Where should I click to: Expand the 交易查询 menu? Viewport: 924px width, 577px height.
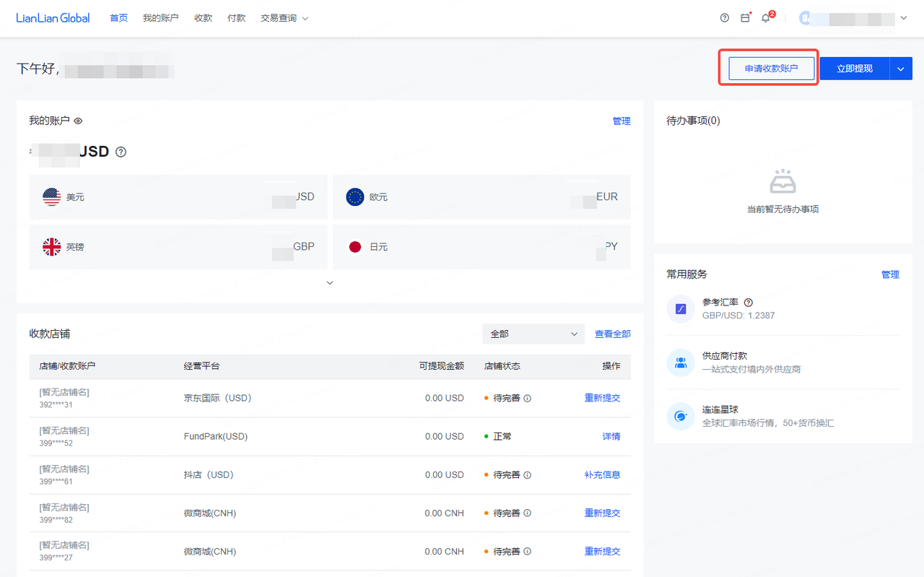tap(284, 18)
